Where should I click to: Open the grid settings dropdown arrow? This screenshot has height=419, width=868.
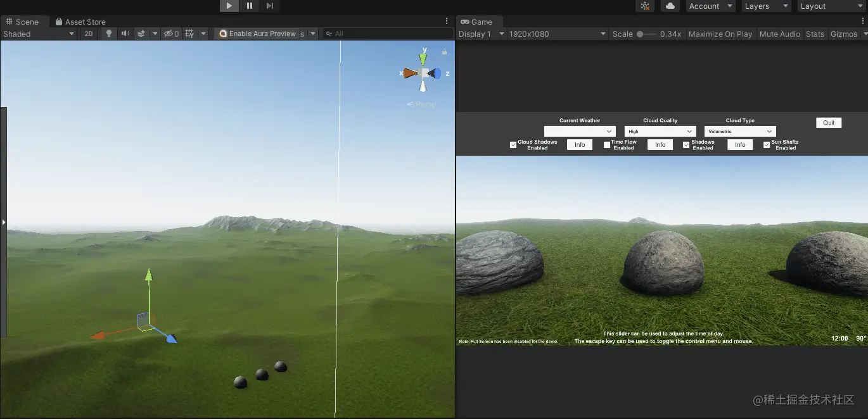pyautogui.click(x=203, y=34)
